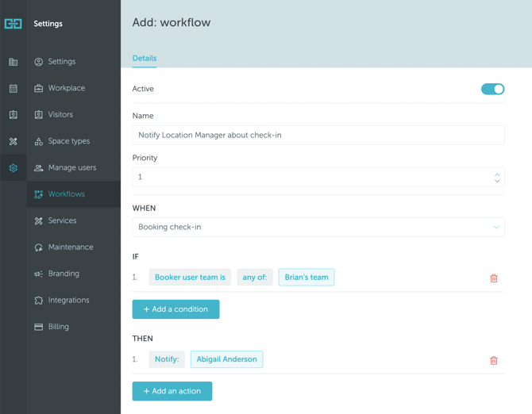The width and height of the screenshot is (532, 414).
Task: Open Manage users in settings menu
Action: click(71, 167)
